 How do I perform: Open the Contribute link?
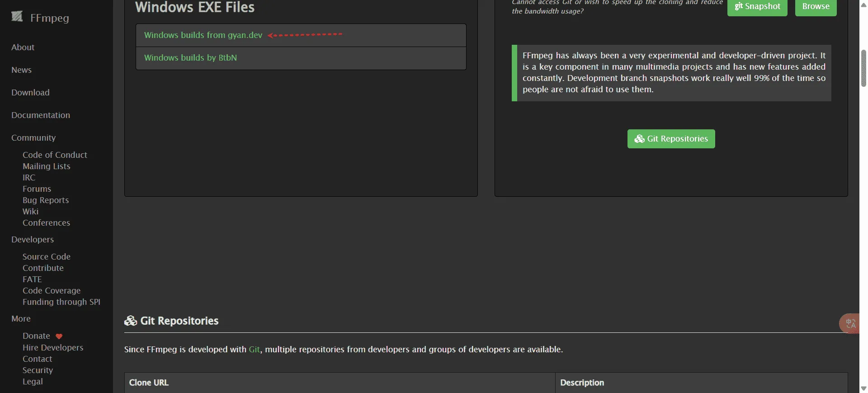tap(43, 268)
